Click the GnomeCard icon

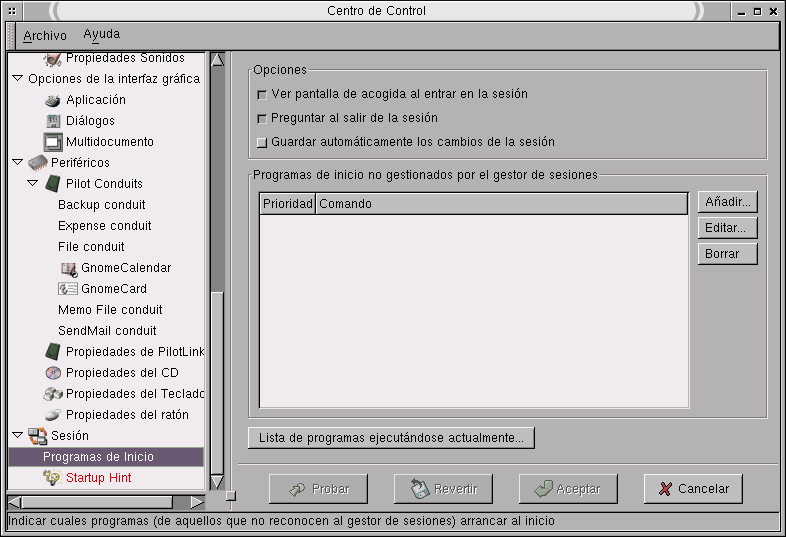point(68,289)
